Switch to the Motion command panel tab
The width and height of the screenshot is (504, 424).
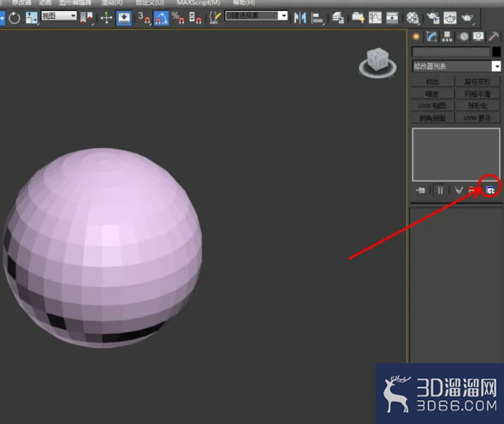pyautogui.click(x=464, y=37)
